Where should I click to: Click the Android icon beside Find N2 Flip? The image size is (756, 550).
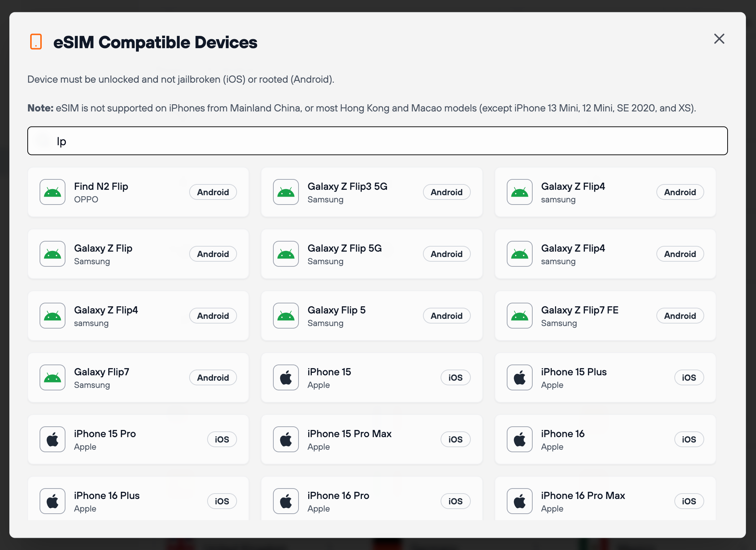[x=53, y=192]
